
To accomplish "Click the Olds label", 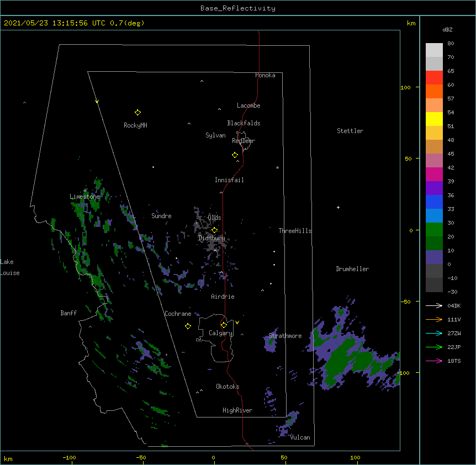I will point(214,218).
